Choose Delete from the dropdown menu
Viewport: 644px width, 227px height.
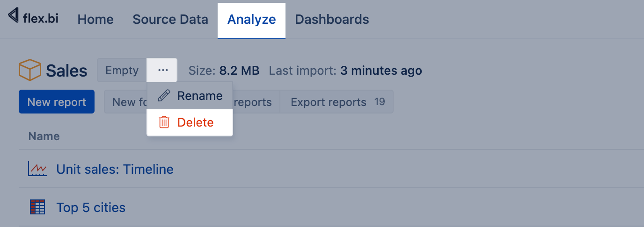click(195, 122)
